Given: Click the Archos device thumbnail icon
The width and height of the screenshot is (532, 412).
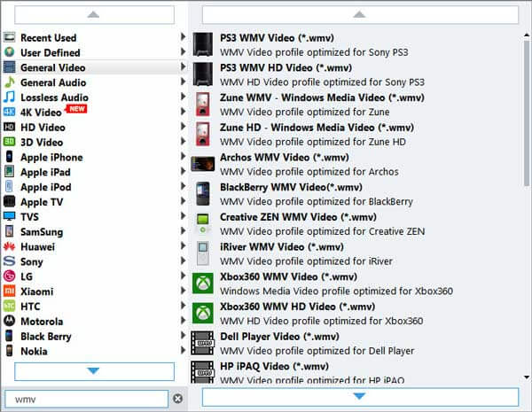Looking at the screenshot, I should (203, 164).
